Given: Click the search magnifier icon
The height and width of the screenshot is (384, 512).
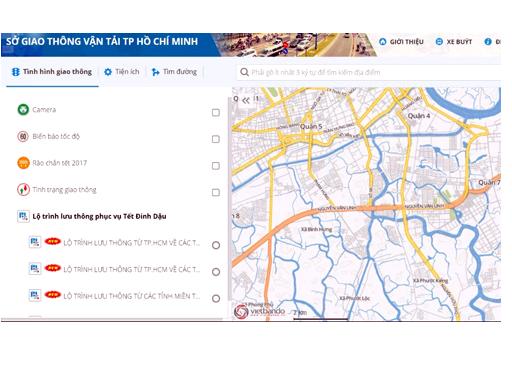Looking at the screenshot, I should coord(244,72).
